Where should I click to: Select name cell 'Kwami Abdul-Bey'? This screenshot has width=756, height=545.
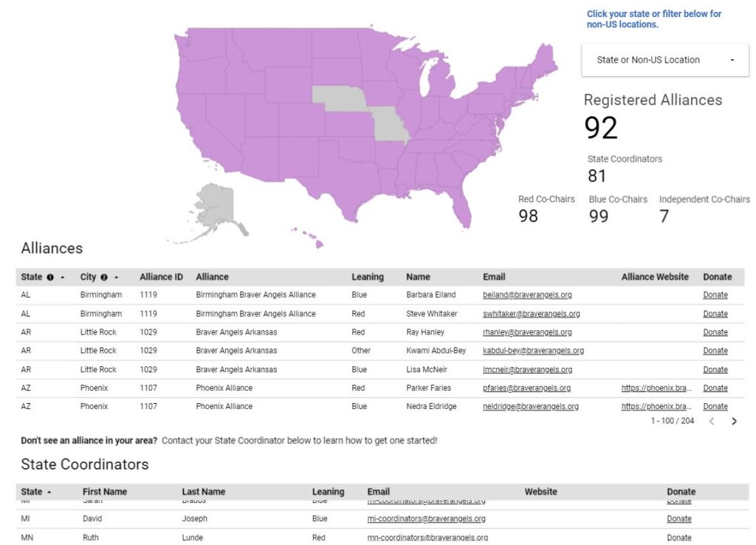[x=436, y=351]
